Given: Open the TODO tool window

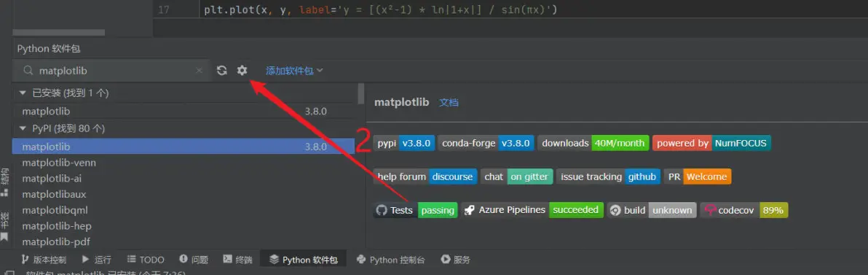Looking at the screenshot, I should [146, 260].
